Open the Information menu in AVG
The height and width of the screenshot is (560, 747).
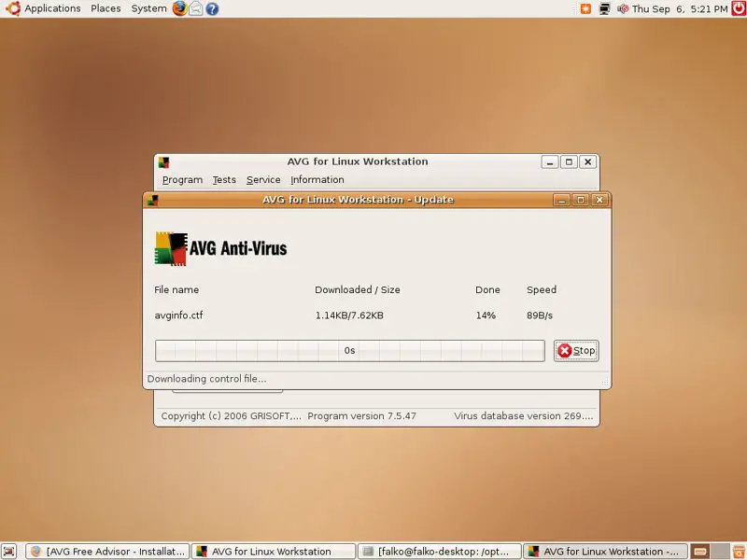coord(317,180)
